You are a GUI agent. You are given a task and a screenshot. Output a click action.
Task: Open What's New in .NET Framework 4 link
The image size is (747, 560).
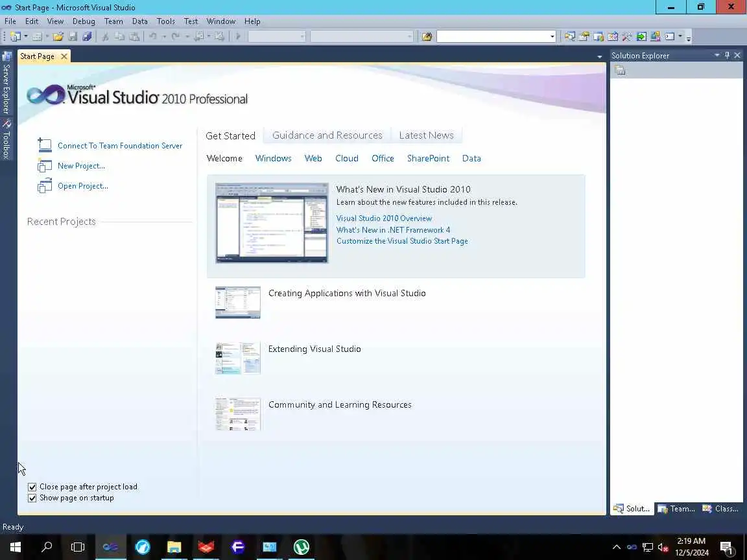coord(393,229)
